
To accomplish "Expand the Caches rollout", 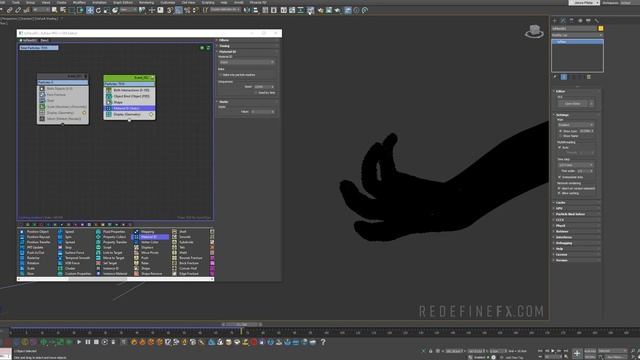I will (x=576, y=202).
